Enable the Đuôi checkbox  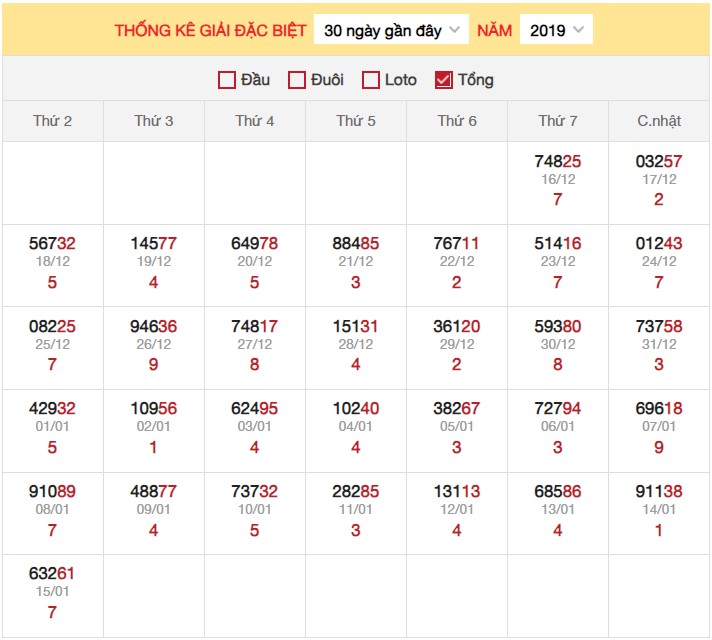tap(297, 80)
